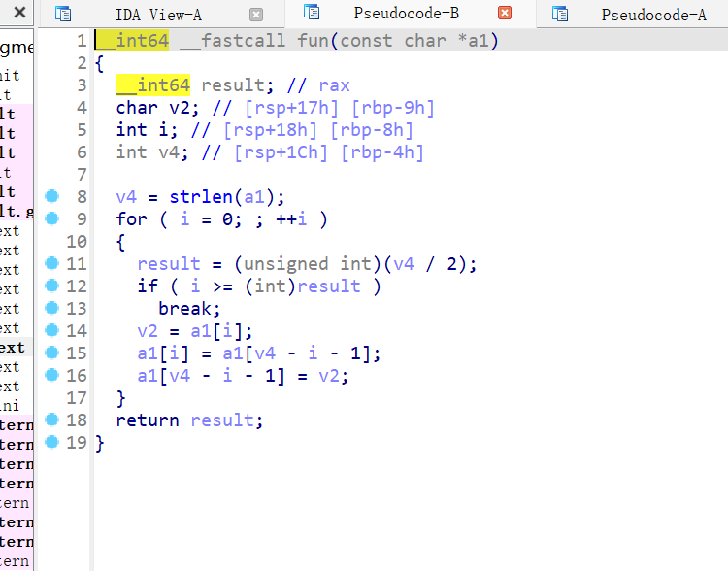Toggle breakpoint dot on line 11
Screen dimensions: 728x571
[x=52, y=263]
